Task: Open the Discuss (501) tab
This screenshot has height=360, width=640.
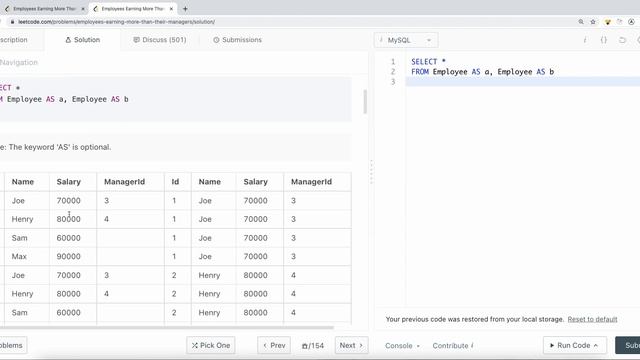Action: [x=160, y=40]
